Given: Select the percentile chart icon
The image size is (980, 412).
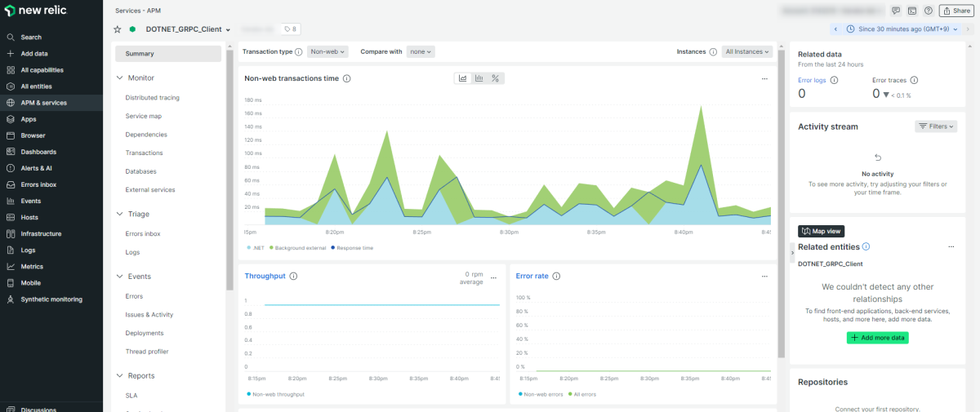Looking at the screenshot, I should click(496, 78).
